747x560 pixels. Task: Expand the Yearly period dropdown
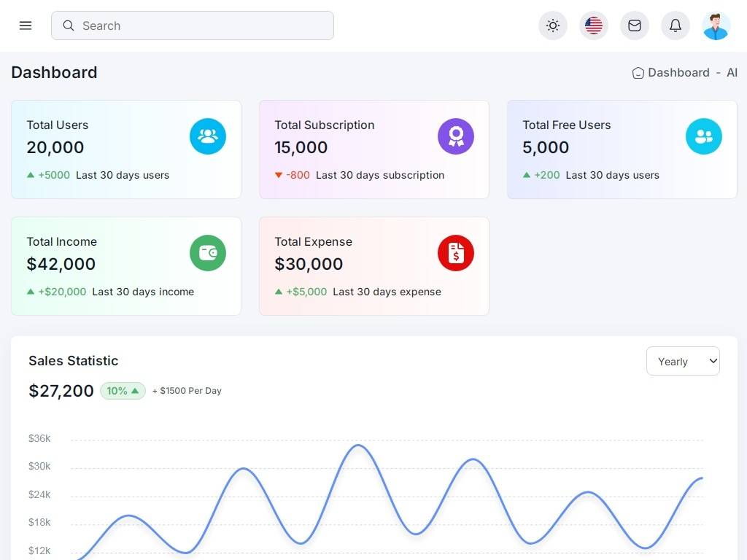coord(683,361)
